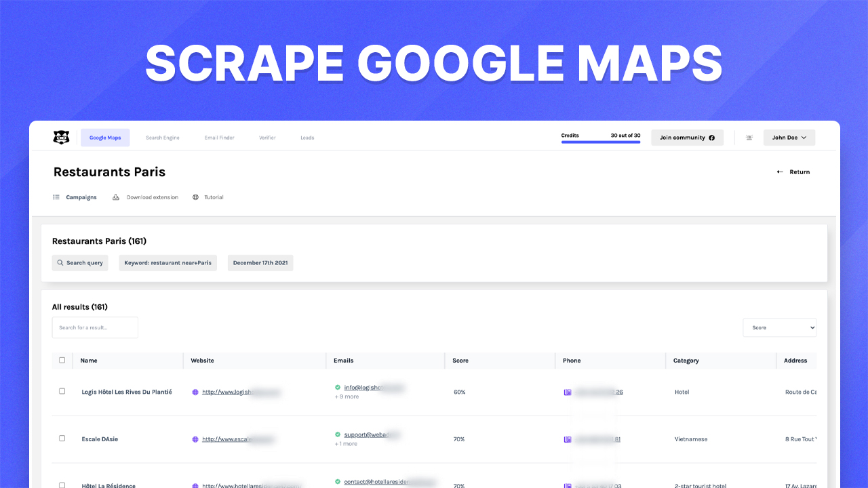Click the Campaigns list icon
The width and height of the screenshot is (868, 488).
56,197
